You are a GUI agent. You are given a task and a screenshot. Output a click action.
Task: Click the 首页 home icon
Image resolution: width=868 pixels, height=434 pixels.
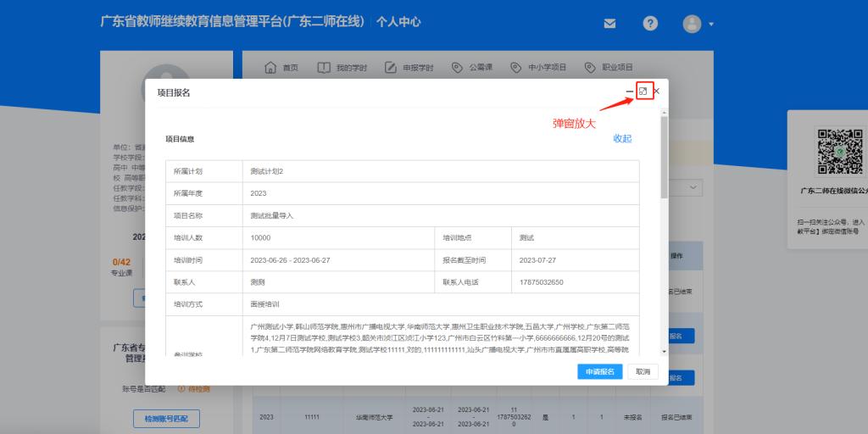pos(271,68)
